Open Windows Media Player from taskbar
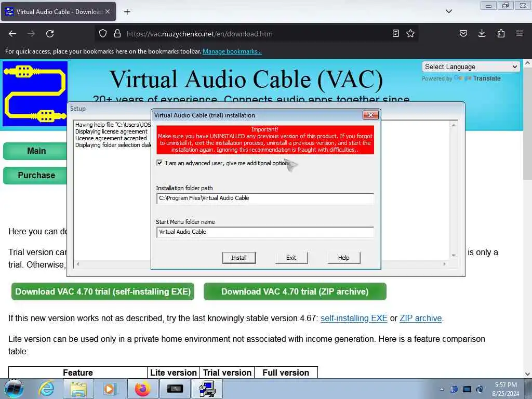Image resolution: width=532 pixels, height=399 pixels. pos(109,389)
